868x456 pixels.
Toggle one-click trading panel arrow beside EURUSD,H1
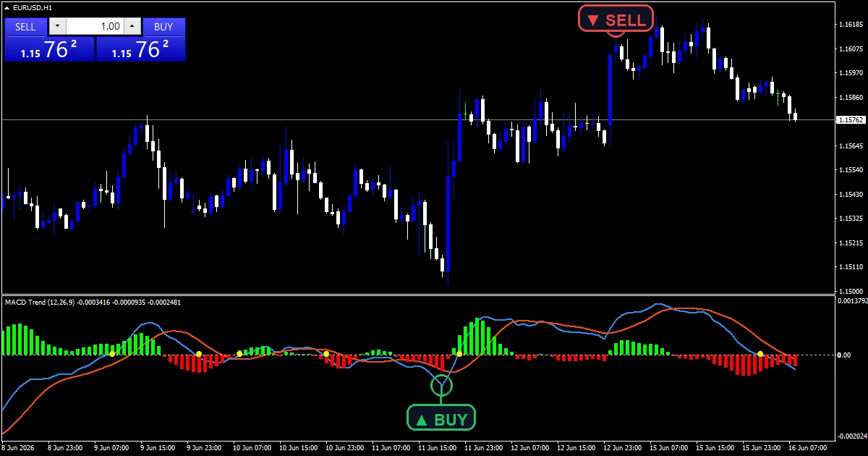tap(7, 7)
